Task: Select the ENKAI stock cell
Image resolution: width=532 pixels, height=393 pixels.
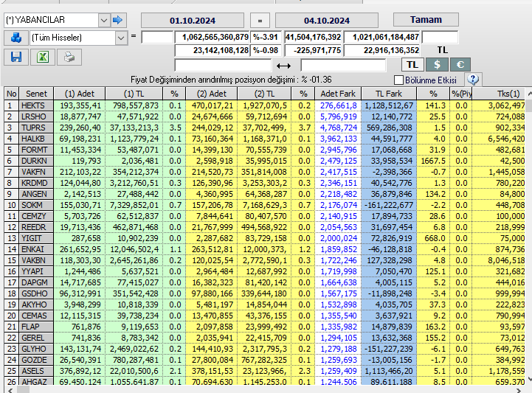Action: (x=36, y=249)
